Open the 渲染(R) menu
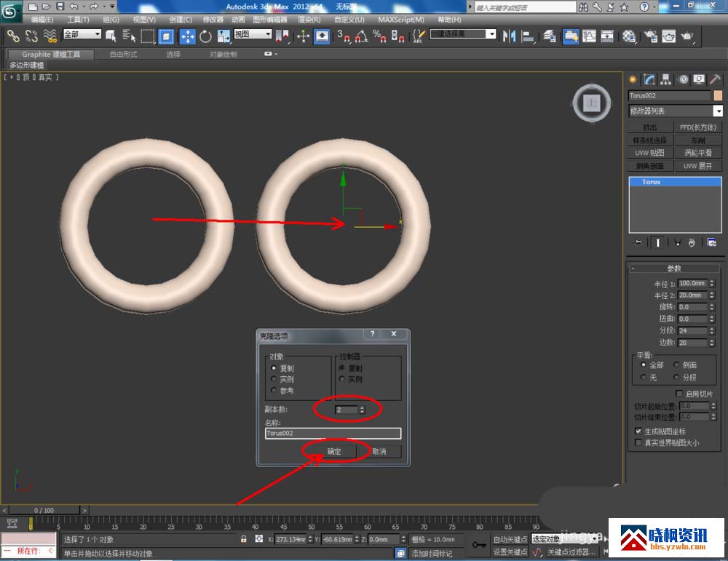The width and height of the screenshot is (728, 561). tap(309, 20)
